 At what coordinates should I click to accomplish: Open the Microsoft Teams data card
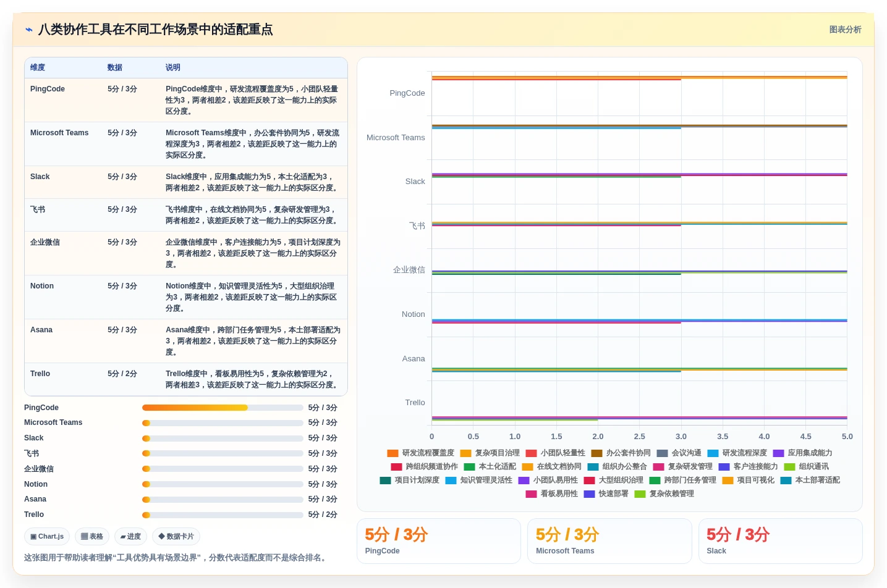(x=609, y=541)
